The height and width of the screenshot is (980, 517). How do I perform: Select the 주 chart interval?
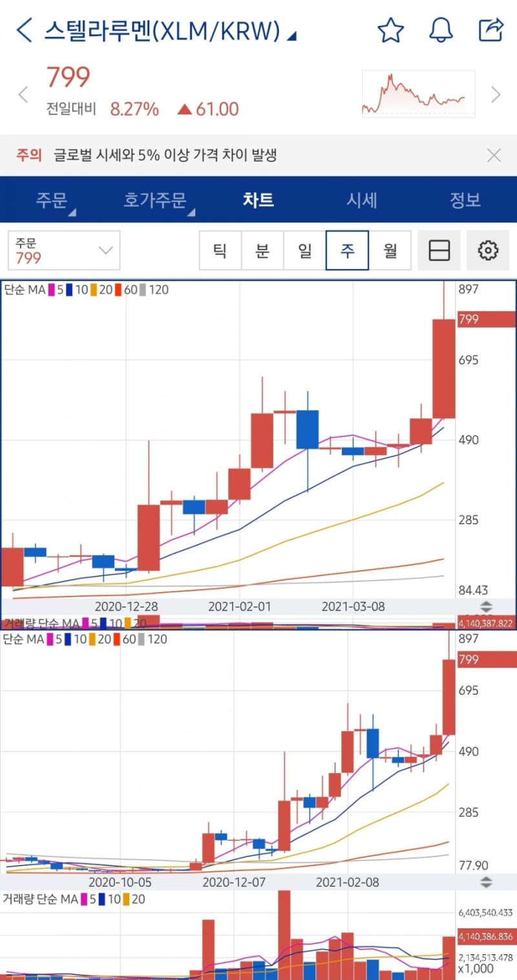tap(347, 250)
